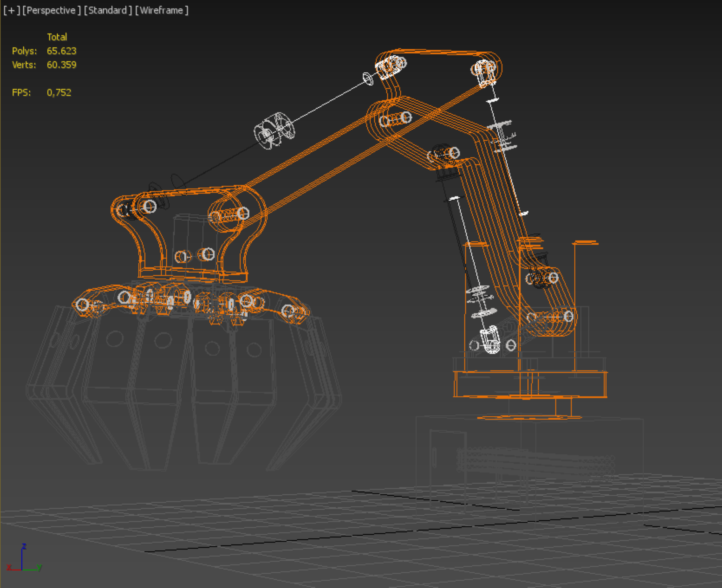Click the small white ring on the cylinder rod

click(368, 78)
